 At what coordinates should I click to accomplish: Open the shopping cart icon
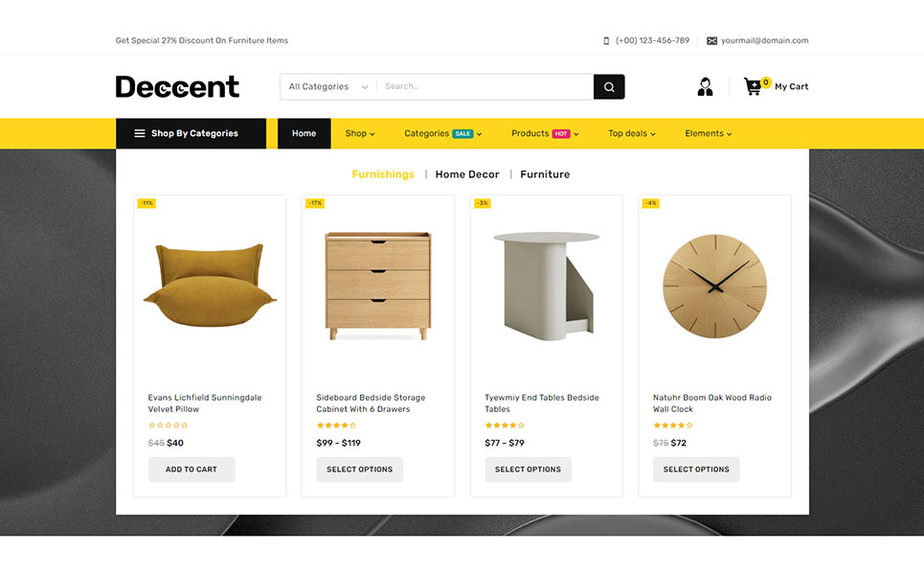(753, 86)
